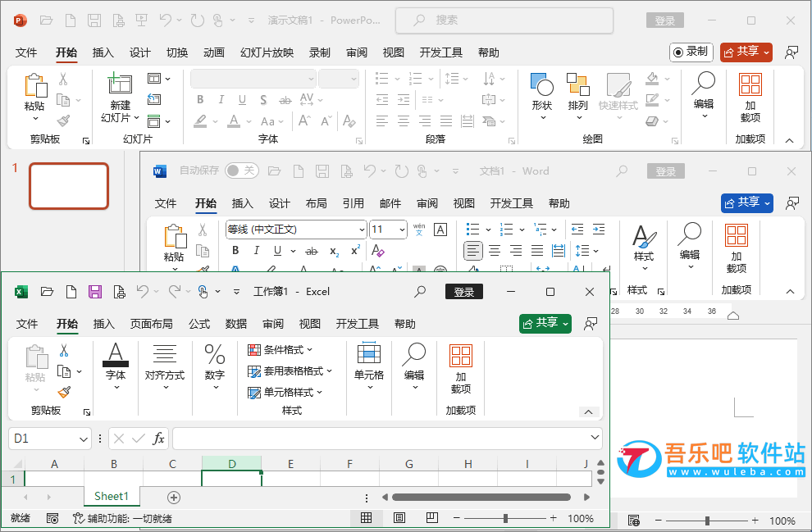Click Word's Editing magnifier icon
This screenshot has width=812, height=532.
(689, 234)
